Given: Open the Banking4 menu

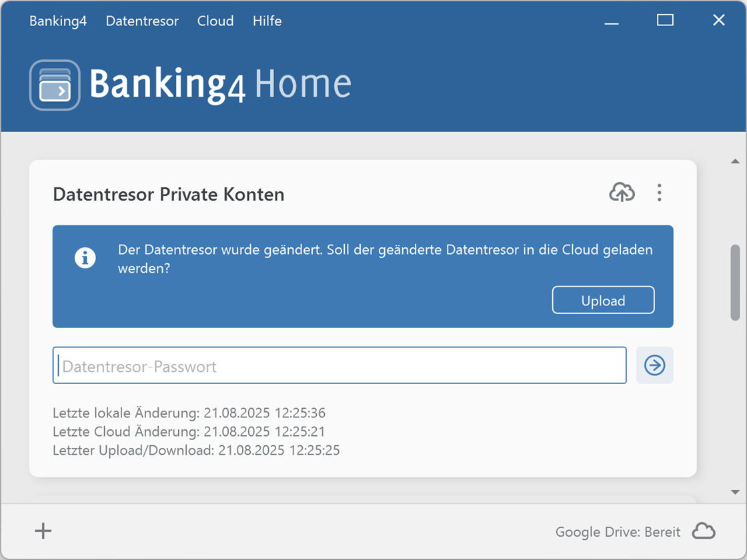Looking at the screenshot, I should 58,21.
